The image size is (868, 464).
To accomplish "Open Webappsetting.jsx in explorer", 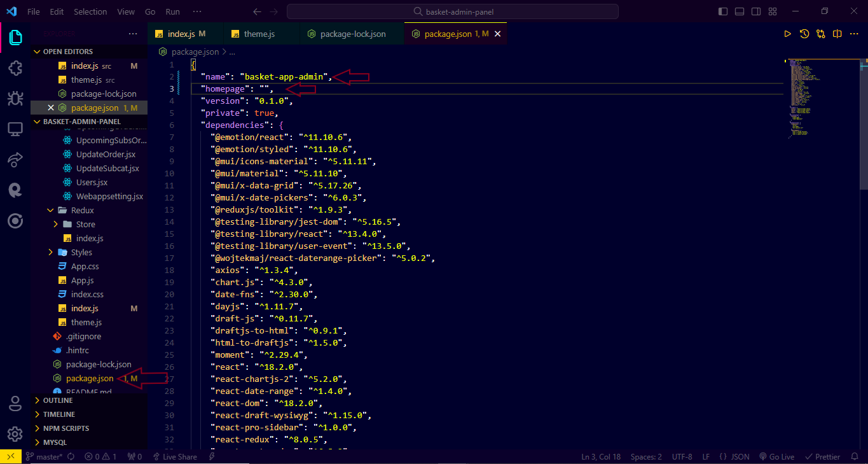I will (x=109, y=196).
